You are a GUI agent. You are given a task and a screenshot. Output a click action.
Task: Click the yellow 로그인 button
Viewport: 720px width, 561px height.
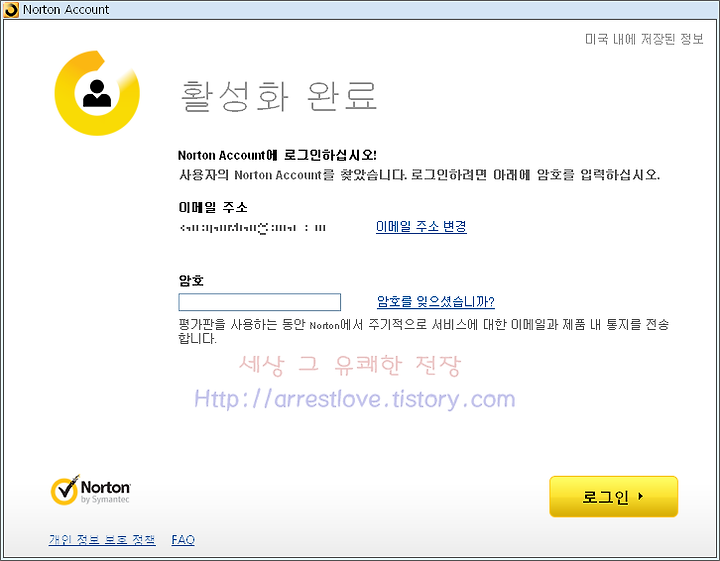click(x=613, y=496)
